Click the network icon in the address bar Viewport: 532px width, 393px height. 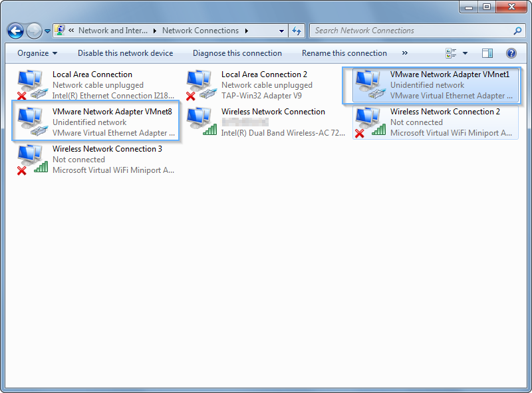(x=59, y=31)
